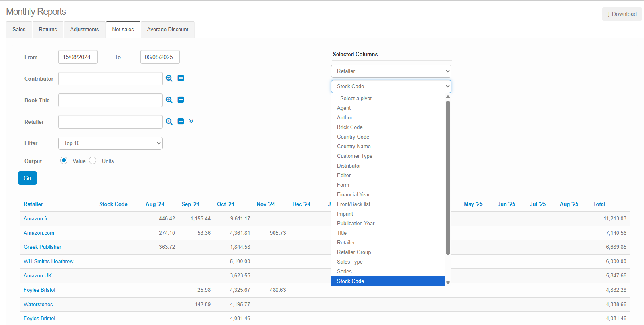This screenshot has height=325, width=644.
Task: Open the WH Smiths Heathrow link
Action: [x=49, y=261]
